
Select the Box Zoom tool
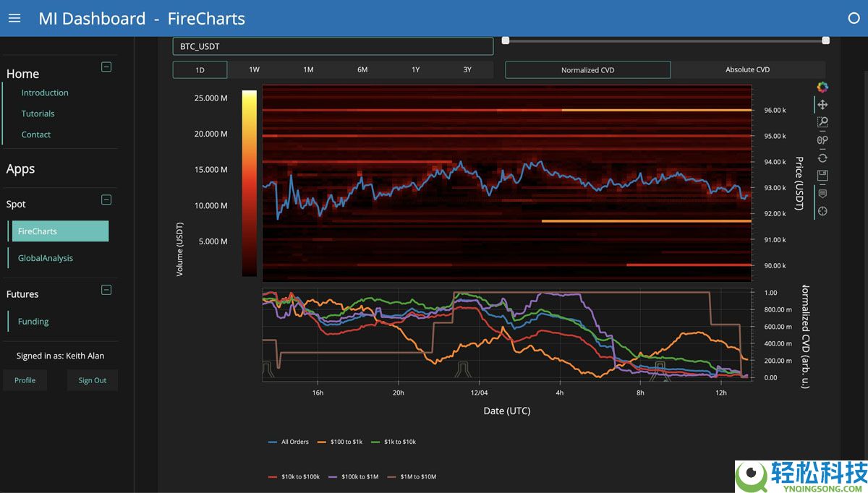click(822, 122)
